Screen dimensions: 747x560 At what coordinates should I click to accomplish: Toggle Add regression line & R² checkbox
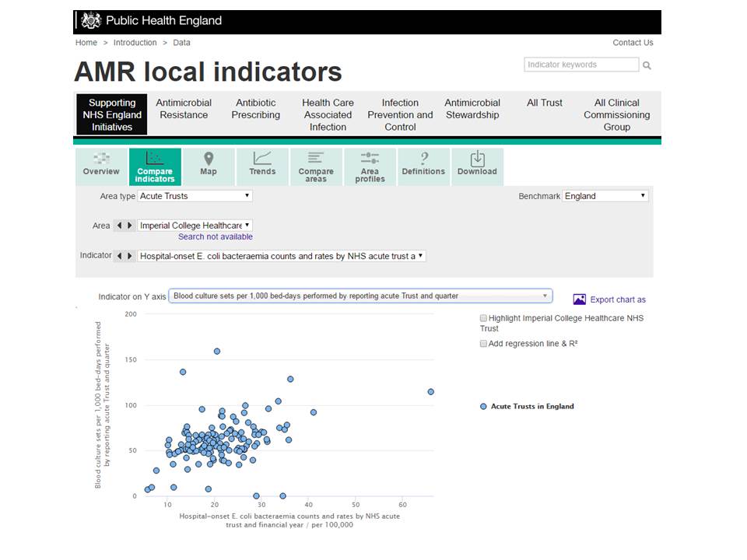click(x=483, y=343)
